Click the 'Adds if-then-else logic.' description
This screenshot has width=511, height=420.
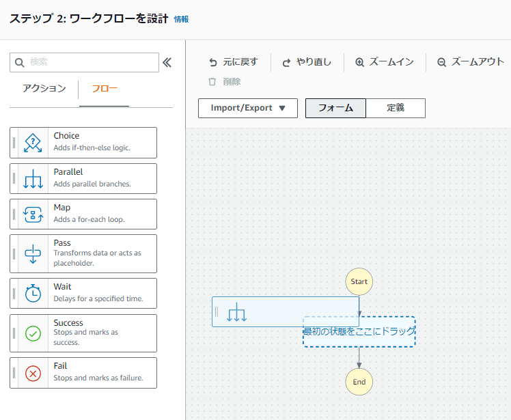[92, 148]
